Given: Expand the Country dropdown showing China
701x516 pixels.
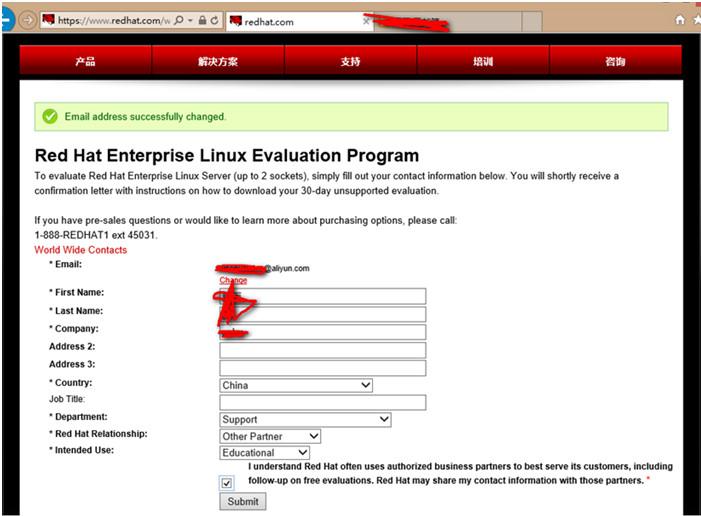Looking at the screenshot, I should (x=296, y=385).
